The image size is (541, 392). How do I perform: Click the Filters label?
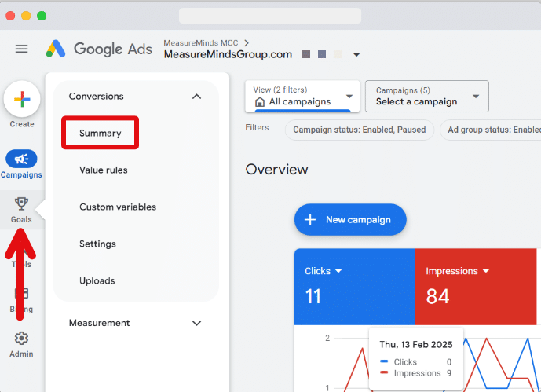click(257, 128)
